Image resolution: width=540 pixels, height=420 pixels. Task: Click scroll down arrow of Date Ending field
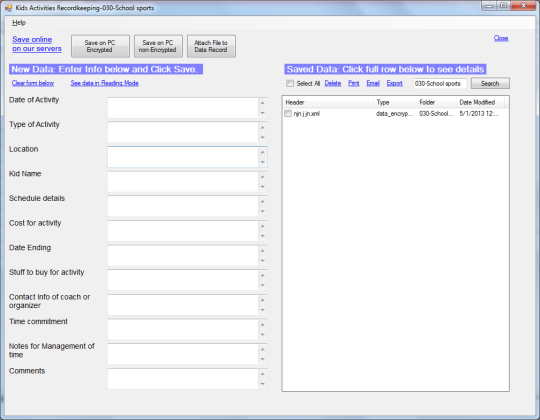(x=263, y=261)
